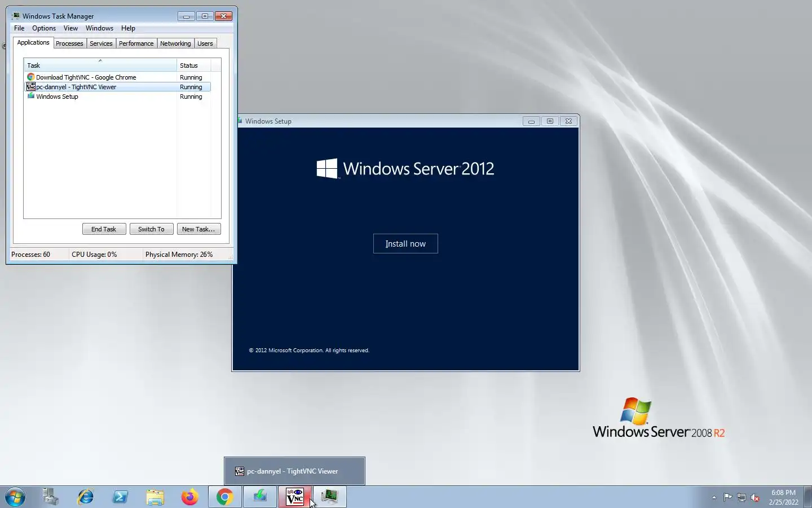Screen dimensions: 812x508
Task: Click the CPU Usage: 0% status entry
Action: pyautogui.click(x=94, y=255)
